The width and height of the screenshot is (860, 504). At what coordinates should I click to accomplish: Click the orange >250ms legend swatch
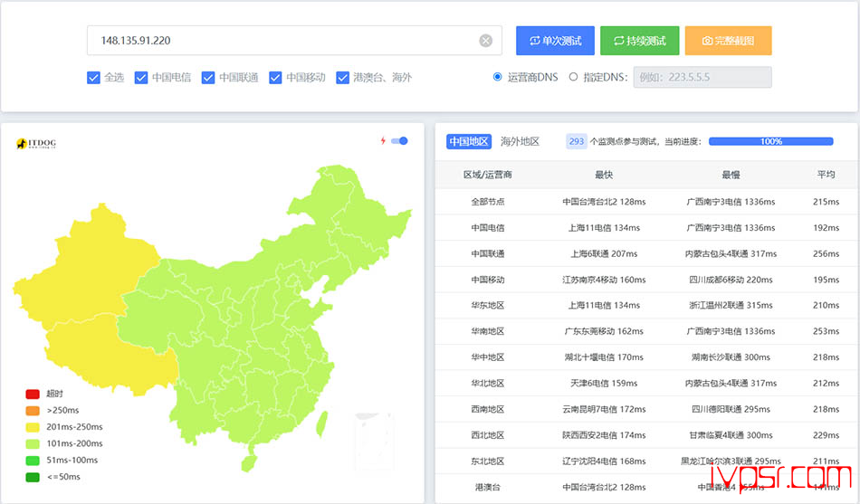(33, 410)
